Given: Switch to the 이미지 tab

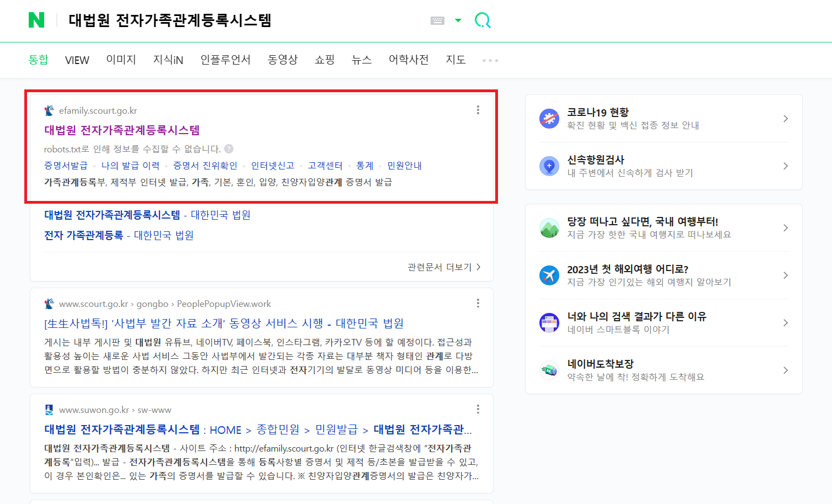Looking at the screenshot, I should coord(121,60).
